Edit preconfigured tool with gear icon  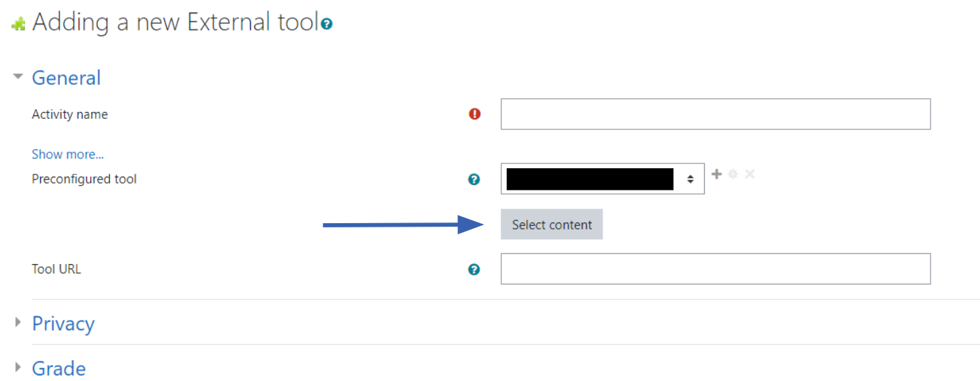click(733, 174)
